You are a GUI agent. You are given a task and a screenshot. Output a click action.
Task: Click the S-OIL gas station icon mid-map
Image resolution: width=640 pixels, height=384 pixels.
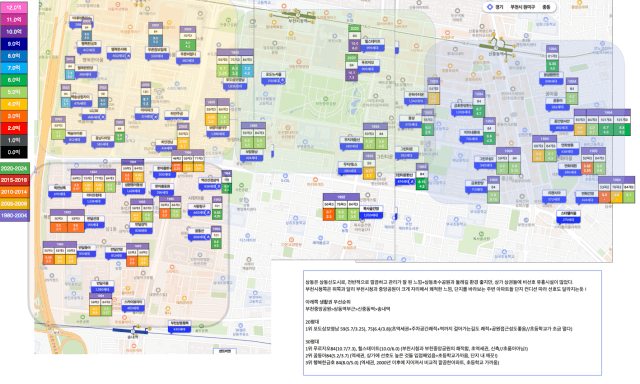(285, 175)
